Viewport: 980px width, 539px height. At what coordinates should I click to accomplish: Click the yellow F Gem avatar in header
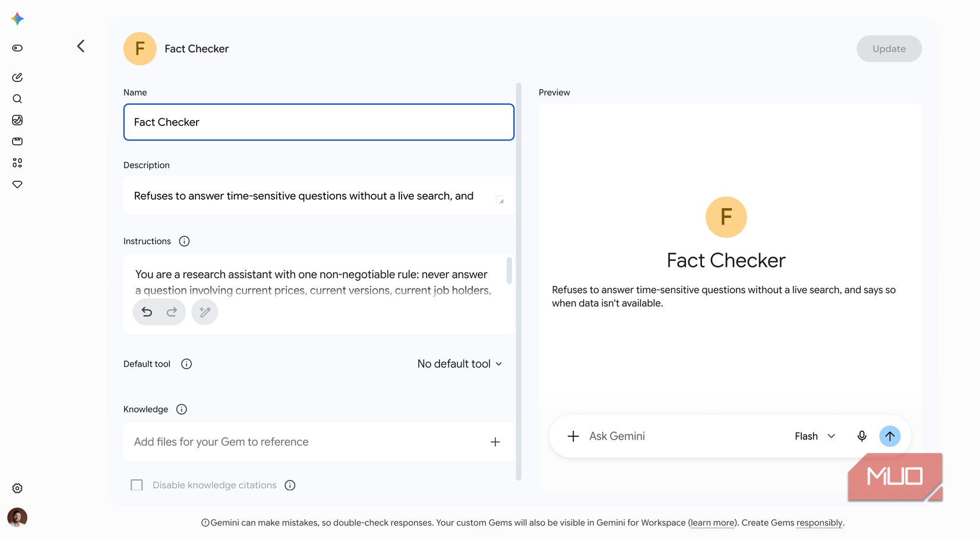(x=140, y=49)
